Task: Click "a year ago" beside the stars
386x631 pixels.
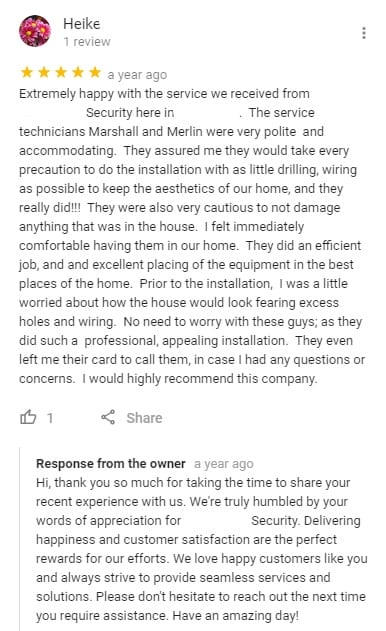Action: [x=137, y=75]
